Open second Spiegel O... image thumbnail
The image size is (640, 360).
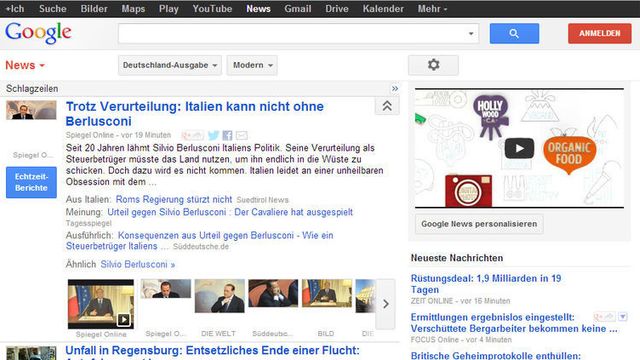pyautogui.click(x=166, y=289)
